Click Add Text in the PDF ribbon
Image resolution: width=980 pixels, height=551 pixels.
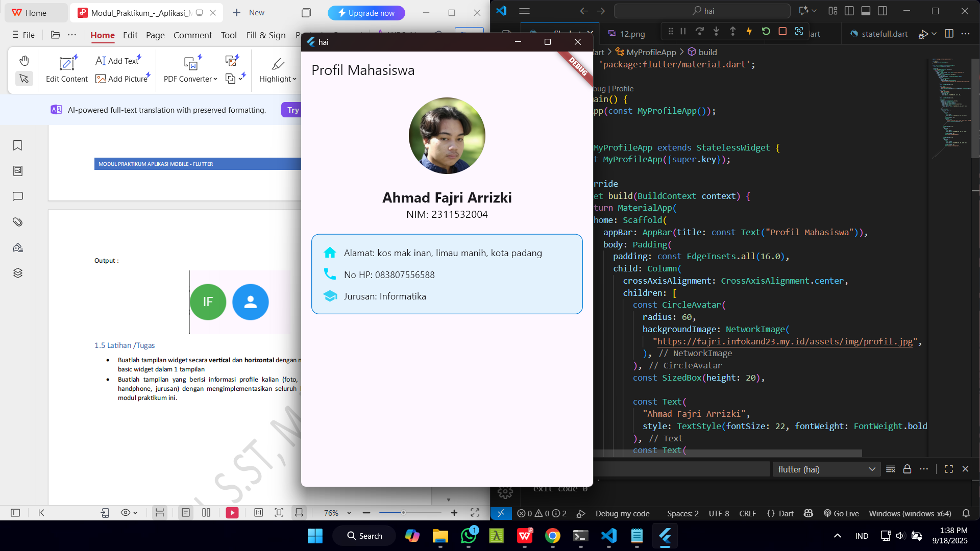117,61
